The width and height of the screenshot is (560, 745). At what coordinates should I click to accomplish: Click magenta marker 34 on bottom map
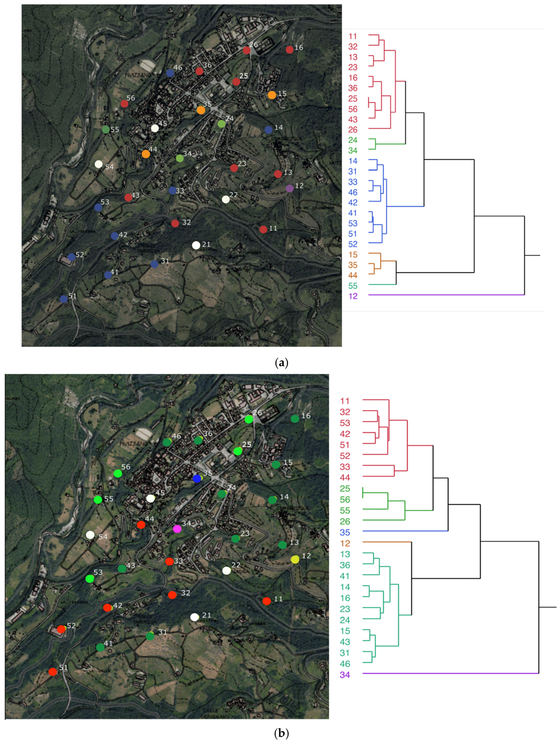177,529
